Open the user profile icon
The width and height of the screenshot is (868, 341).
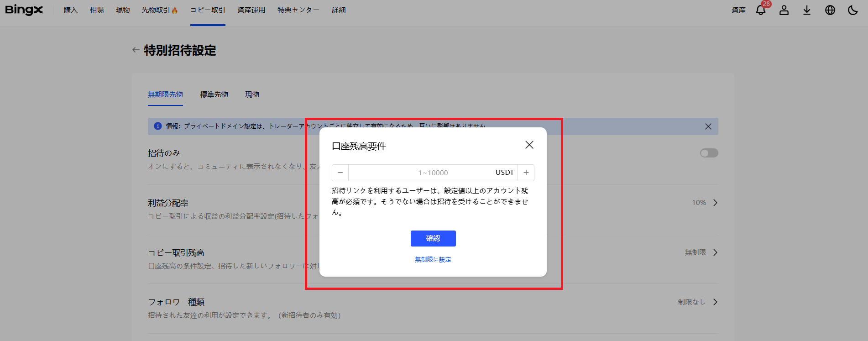tap(784, 10)
